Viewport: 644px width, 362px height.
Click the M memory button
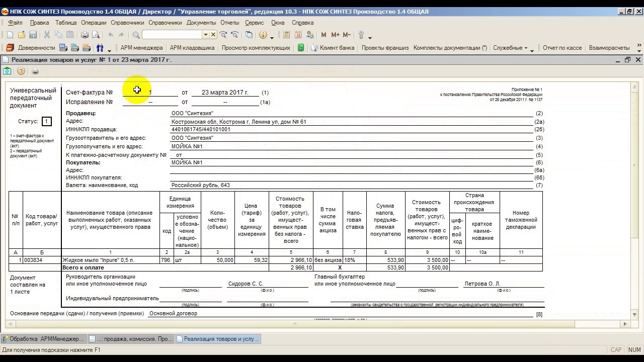coord(324,35)
